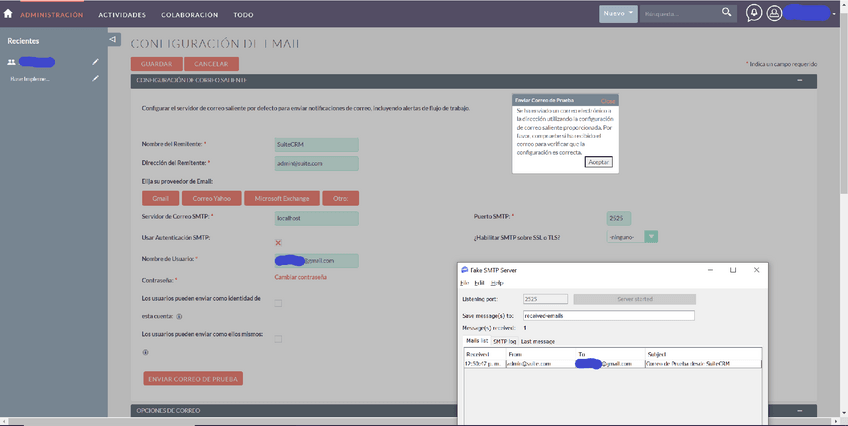Open the user profile avatar icon
Viewport: 848px width, 426px height.
pyautogui.click(x=774, y=14)
